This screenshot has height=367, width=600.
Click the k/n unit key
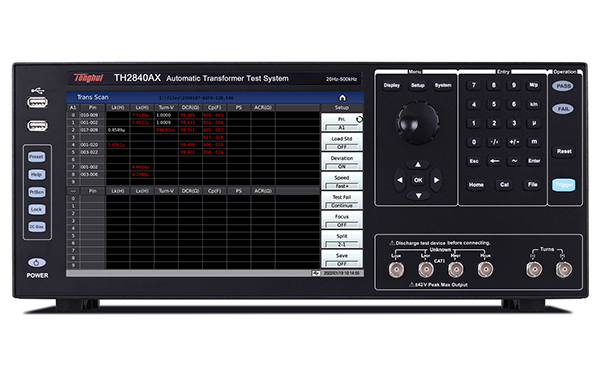(534, 104)
